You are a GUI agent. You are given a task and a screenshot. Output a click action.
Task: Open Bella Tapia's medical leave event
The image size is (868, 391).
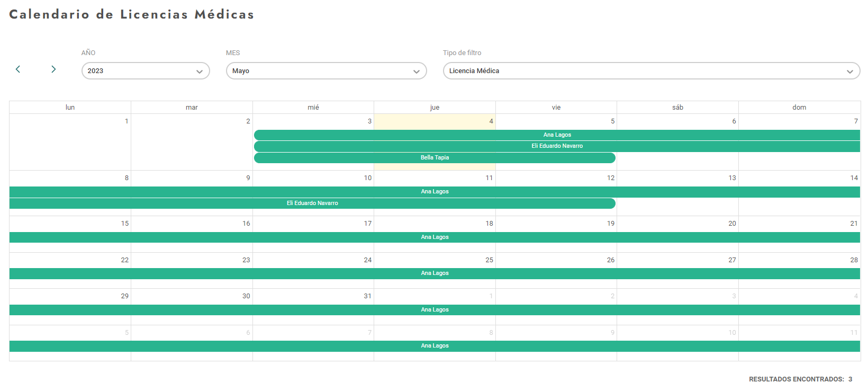pyautogui.click(x=435, y=158)
